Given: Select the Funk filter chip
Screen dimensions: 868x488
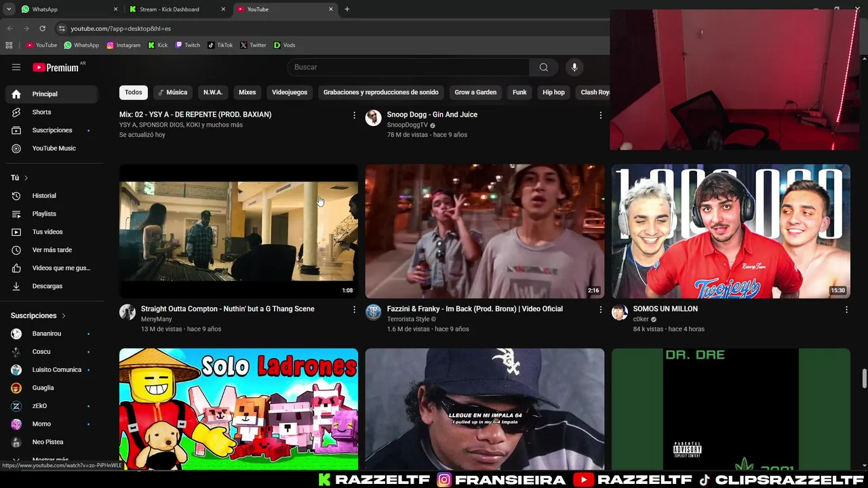Looking at the screenshot, I should tap(519, 92).
